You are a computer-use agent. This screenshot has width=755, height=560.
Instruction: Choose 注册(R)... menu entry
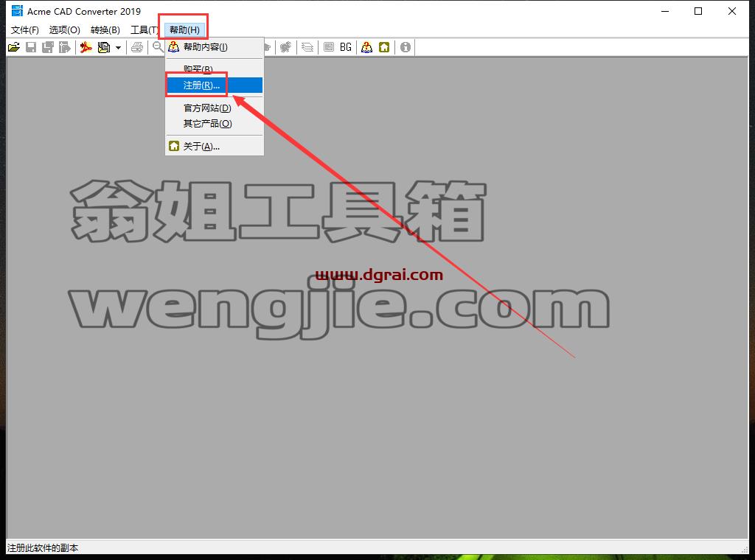click(x=215, y=85)
